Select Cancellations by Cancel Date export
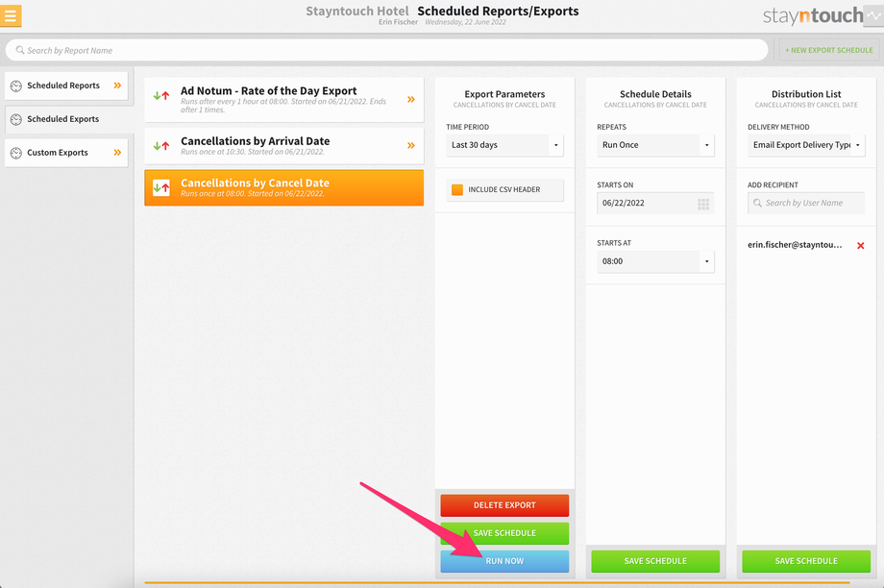The height and width of the screenshot is (588, 884). (x=283, y=187)
